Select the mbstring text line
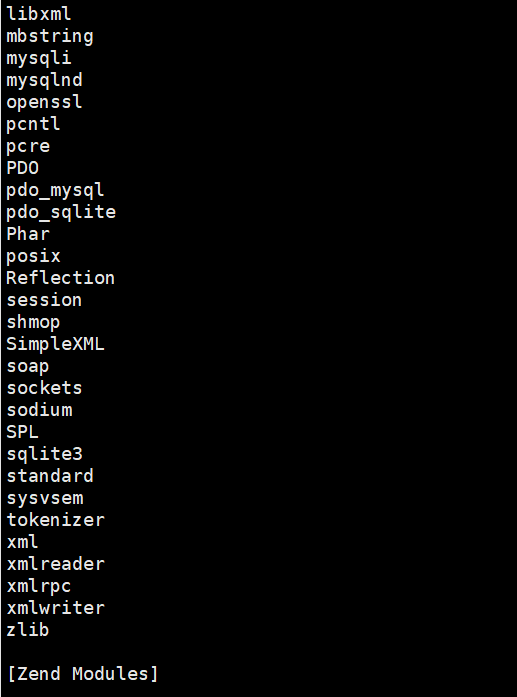The height and width of the screenshot is (697, 517). [50, 36]
